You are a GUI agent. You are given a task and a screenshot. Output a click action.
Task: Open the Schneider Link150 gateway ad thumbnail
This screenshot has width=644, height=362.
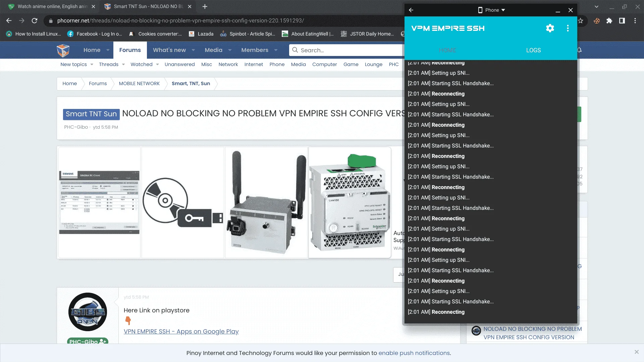point(350,202)
